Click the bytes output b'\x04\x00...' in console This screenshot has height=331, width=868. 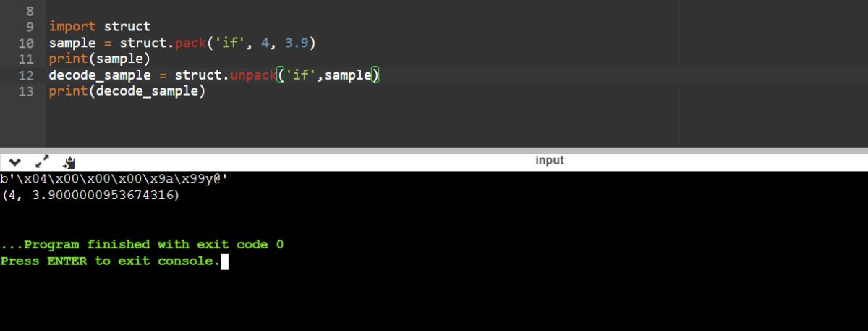tap(114, 179)
